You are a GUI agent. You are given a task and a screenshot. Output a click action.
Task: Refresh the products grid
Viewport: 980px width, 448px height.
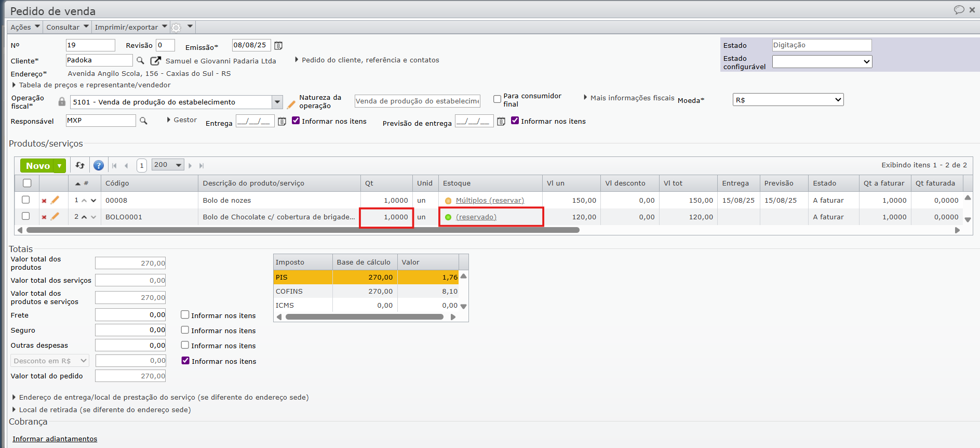(80, 165)
